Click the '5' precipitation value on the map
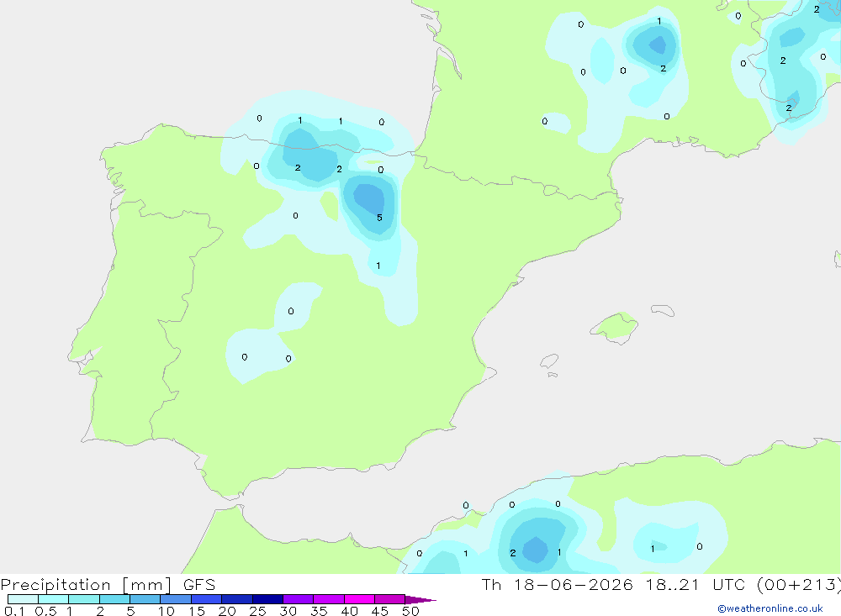This screenshot has height=616, width=841. [380, 218]
